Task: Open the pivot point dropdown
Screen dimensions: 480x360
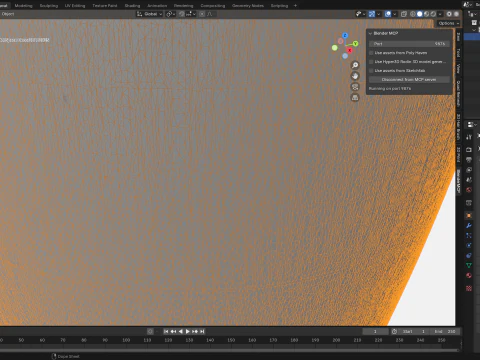Action: pyautogui.click(x=171, y=14)
